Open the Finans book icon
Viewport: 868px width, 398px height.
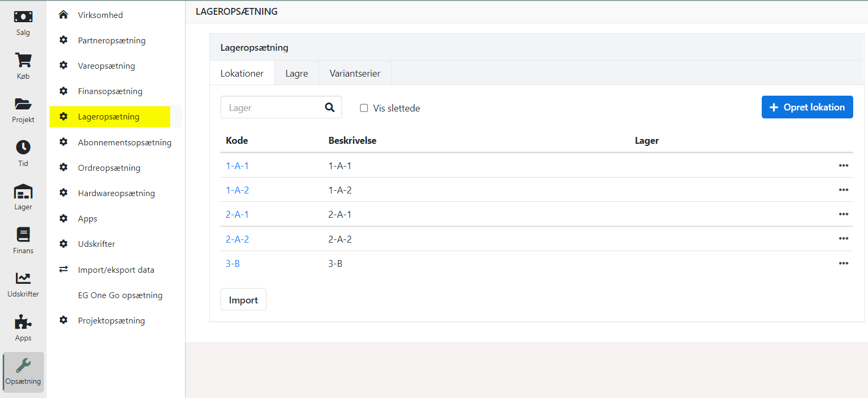[23, 235]
